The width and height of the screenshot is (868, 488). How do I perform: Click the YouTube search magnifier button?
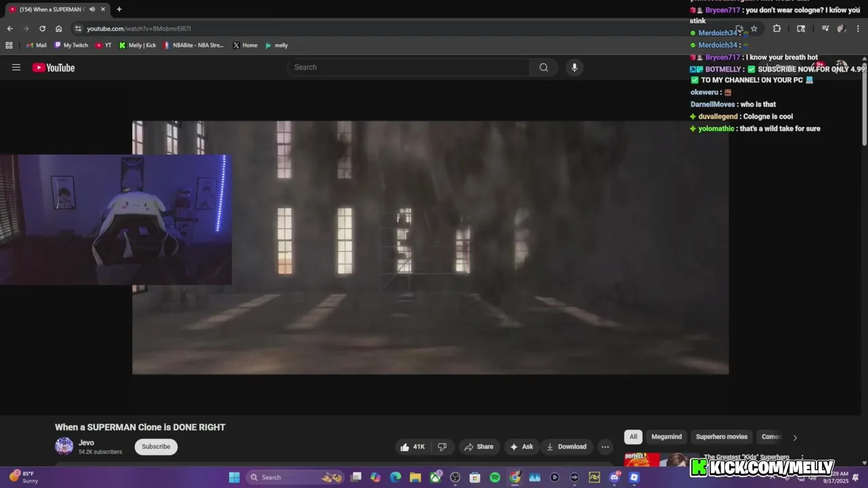(544, 67)
